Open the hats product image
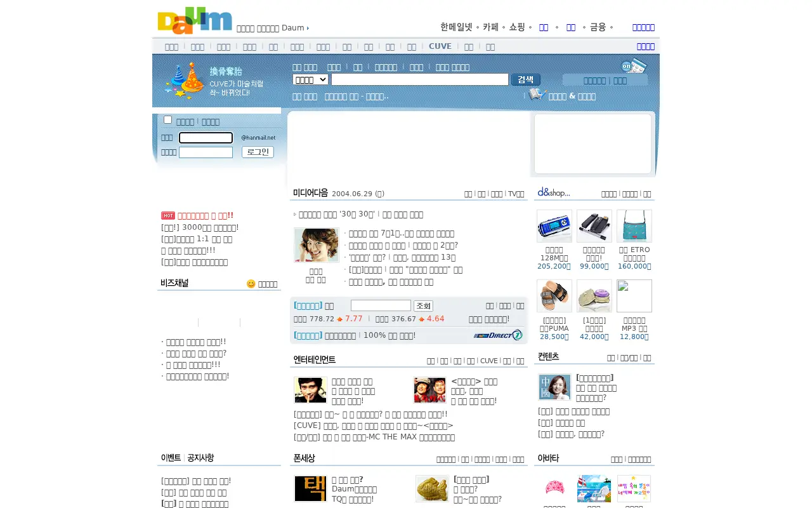The width and height of the screenshot is (812, 508). (594, 296)
